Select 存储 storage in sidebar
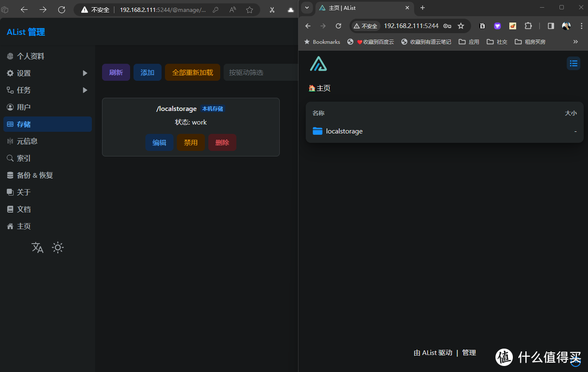The image size is (588, 372). coord(47,124)
